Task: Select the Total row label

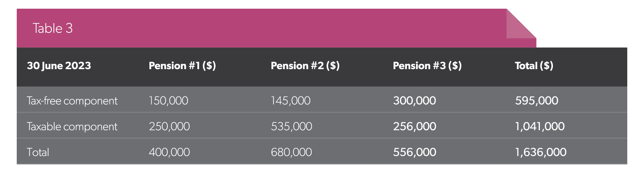Action: coord(38,152)
